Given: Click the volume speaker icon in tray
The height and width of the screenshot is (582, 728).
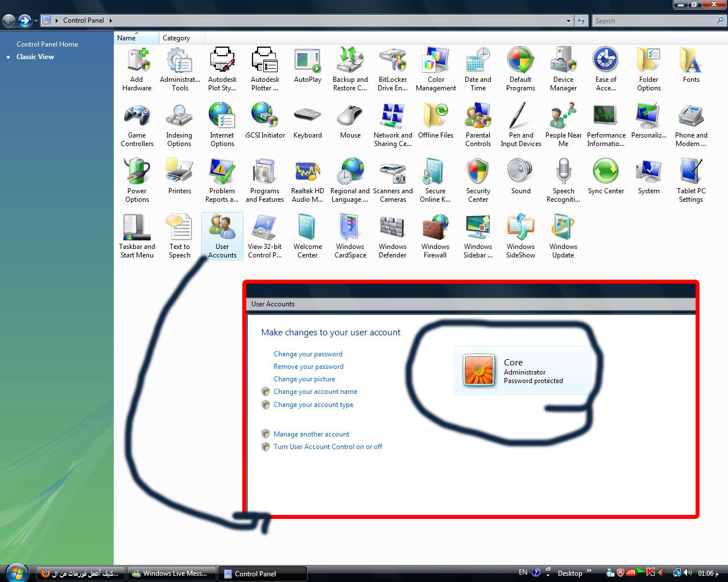Looking at the screenshot, I should click(688, 573).
